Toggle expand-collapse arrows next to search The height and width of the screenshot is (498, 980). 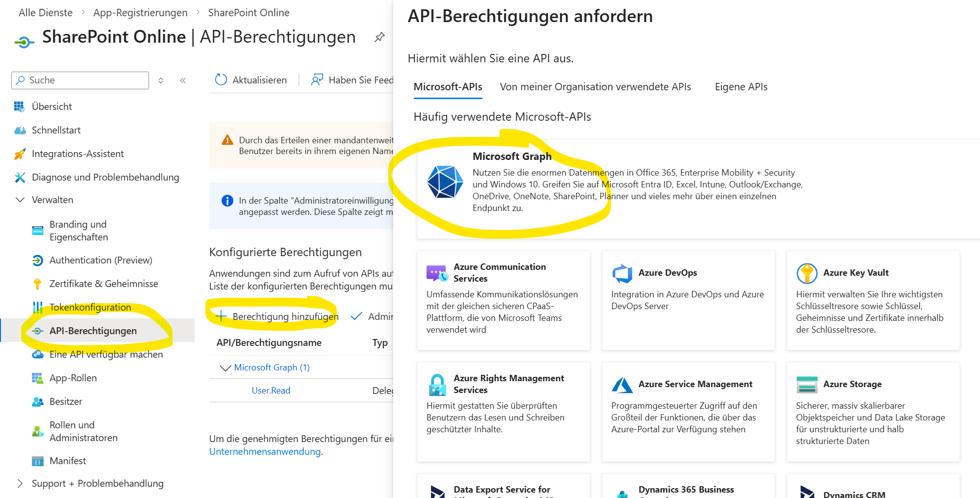click(161, 80)
